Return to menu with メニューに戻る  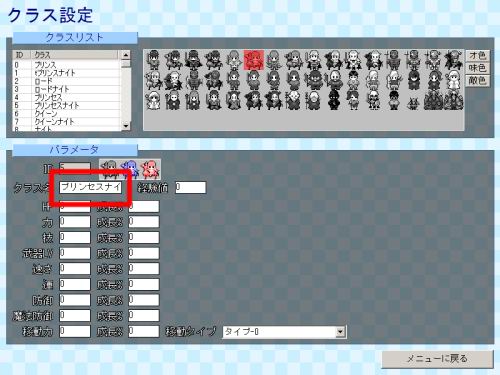[x=437, y=359]
